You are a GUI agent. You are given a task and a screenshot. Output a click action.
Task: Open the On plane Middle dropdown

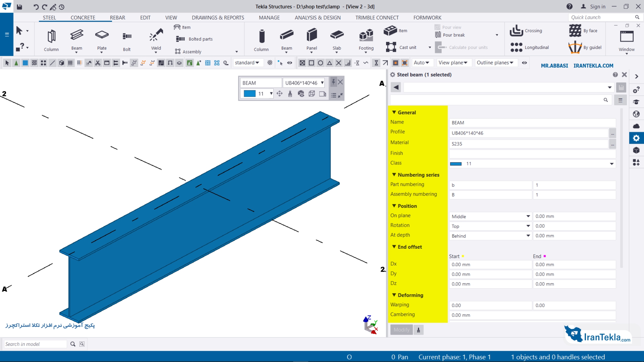click(528, 216)
